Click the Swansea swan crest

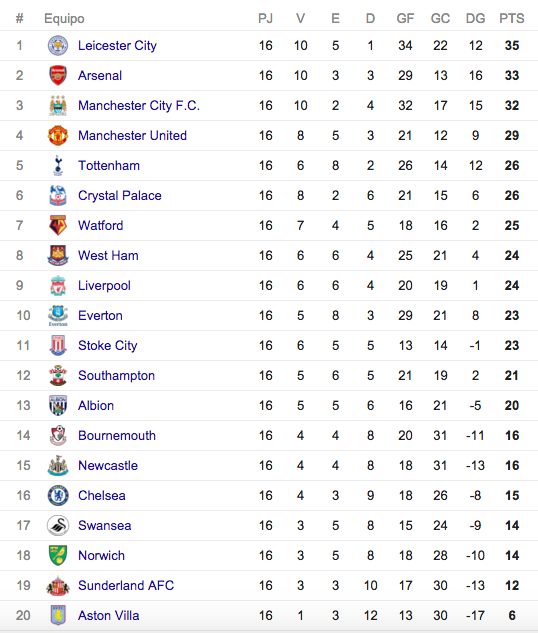(58, 526)
